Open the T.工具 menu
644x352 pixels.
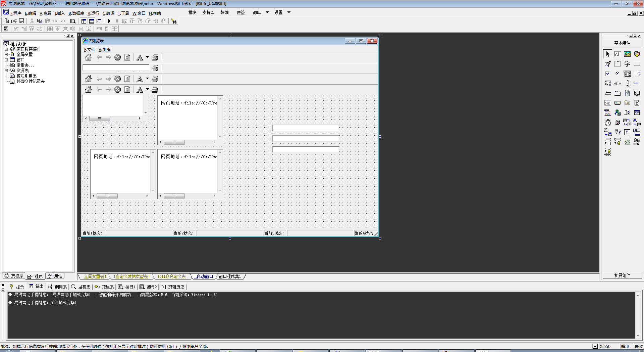[123, 13]
